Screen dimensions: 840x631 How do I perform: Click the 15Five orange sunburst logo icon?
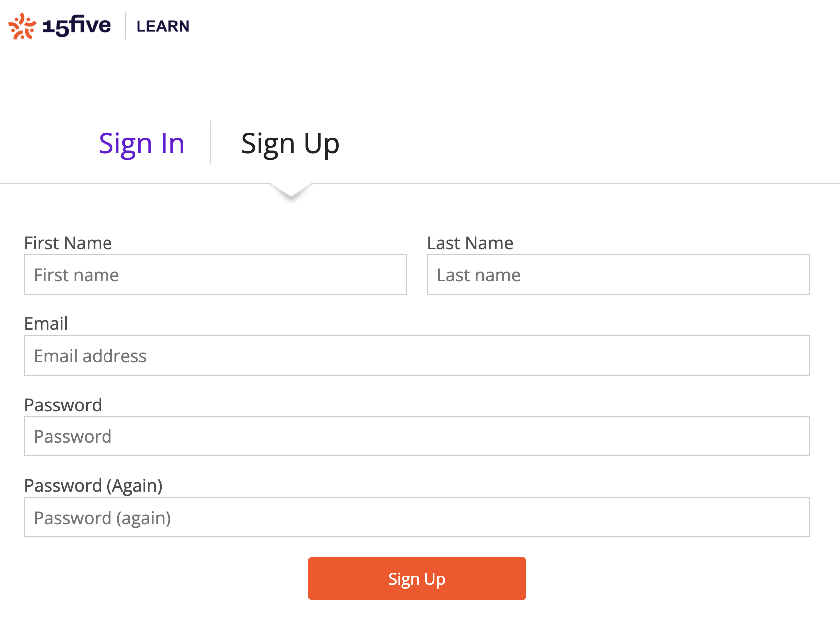(22, 26)
